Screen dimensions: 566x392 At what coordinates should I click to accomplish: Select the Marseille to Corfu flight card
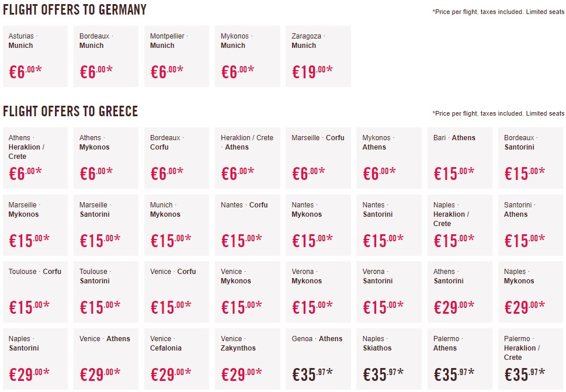pos(318,158)
